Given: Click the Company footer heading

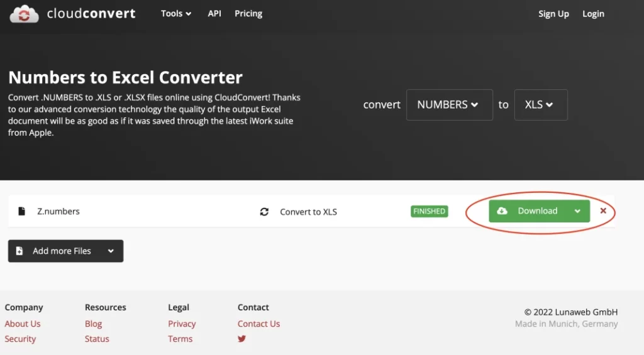Looking at the screenshot, I should [24, 307].
